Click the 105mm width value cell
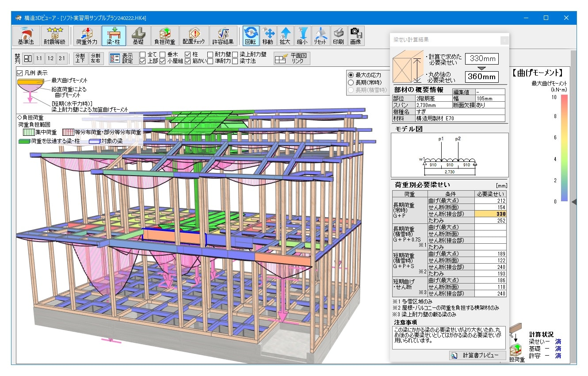Image resolution: width=588 pixels, height=376 pixels. [490, 99]
